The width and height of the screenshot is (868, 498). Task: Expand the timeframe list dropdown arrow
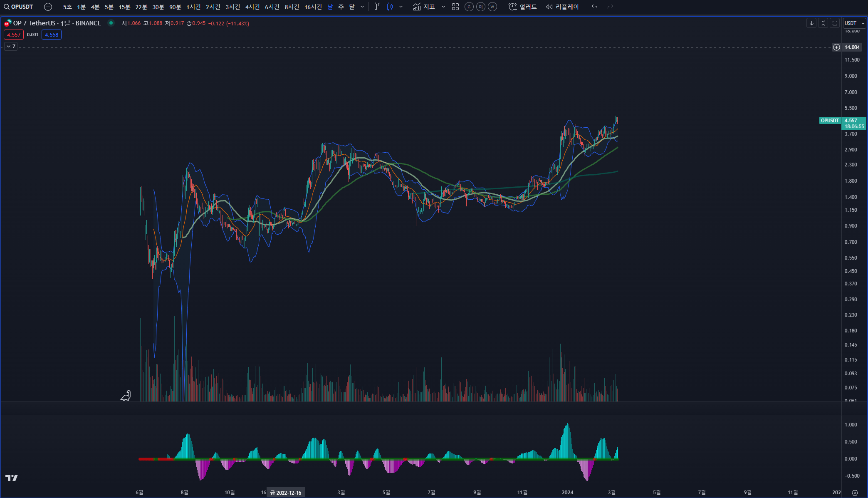tap(362, 7)
